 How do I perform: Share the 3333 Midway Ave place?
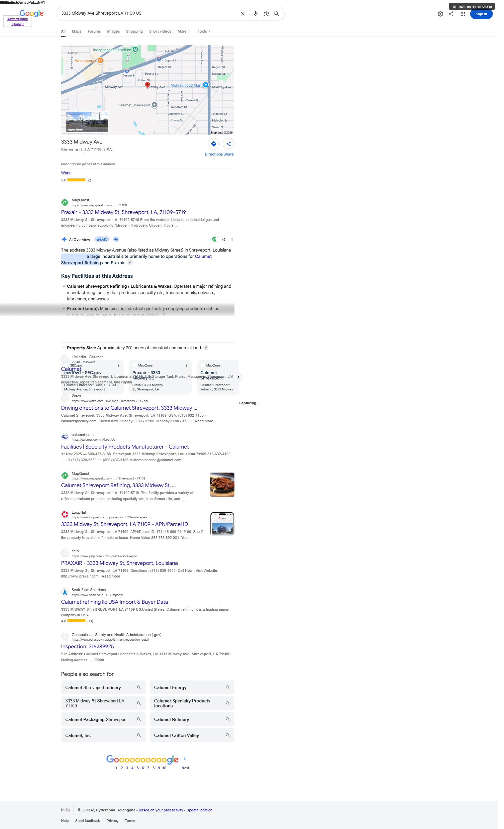(x=229, y=144)
